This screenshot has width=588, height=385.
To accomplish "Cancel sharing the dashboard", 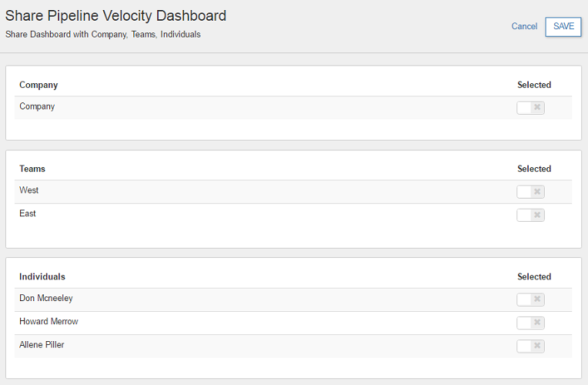I will 524,26.
